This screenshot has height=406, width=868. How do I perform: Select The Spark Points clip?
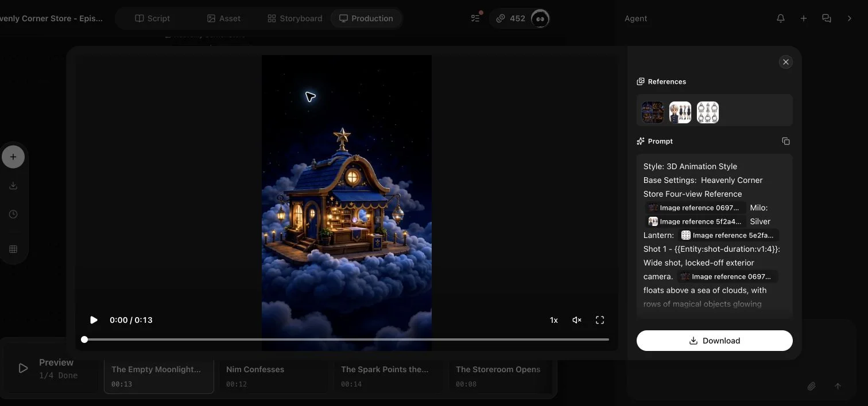click(x=389, y=376)
